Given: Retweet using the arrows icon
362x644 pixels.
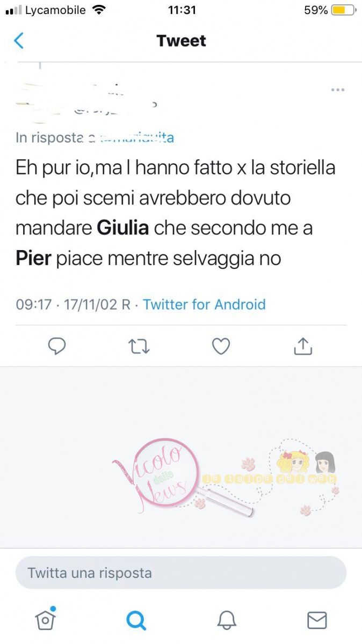Looking at the screenshot, I should (140, 347).
